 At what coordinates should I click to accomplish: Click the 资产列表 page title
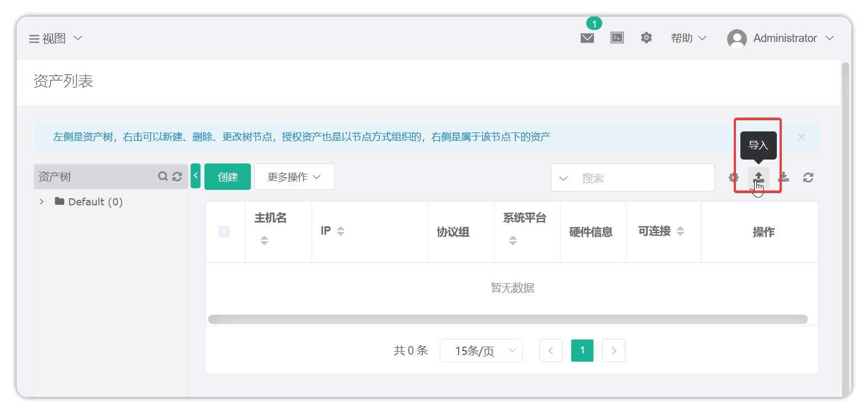(63, 81)
